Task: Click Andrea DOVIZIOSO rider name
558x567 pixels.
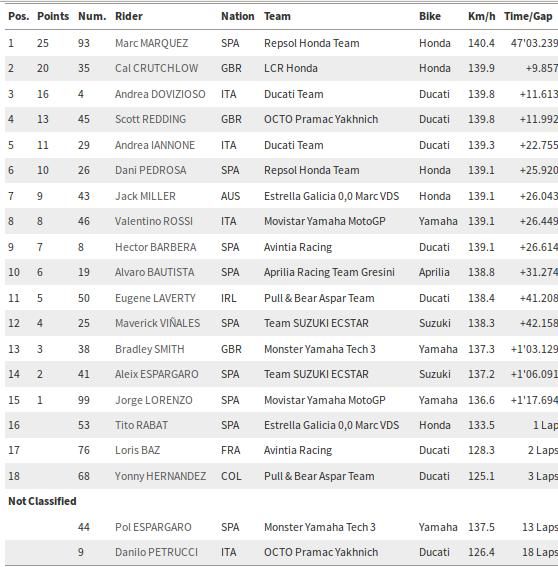Action: (160, 94)
